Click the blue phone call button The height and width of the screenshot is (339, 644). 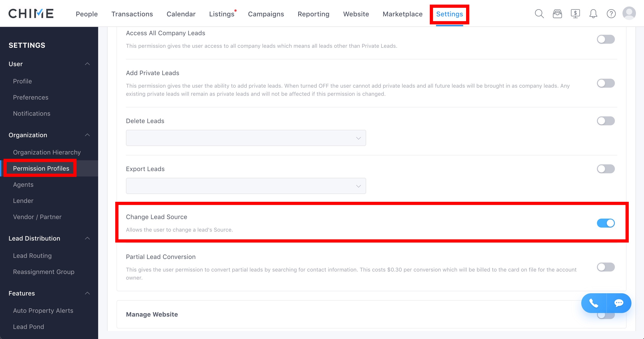594,303
